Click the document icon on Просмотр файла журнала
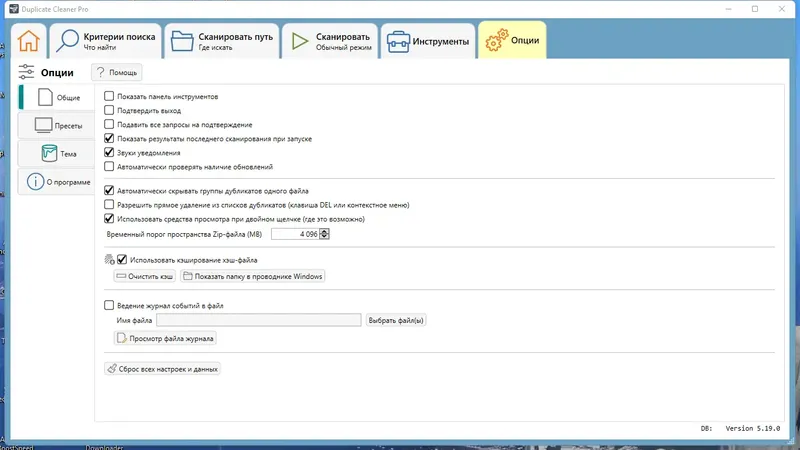The image size is (800, 450). (121, 338)
